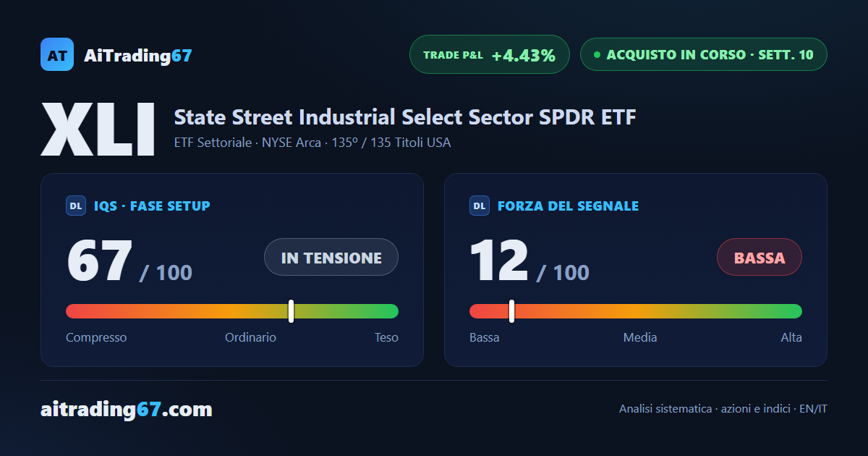Viewport: 868px width, 456px height.
Task: Click the BASSA status pill
Action: click(759, 257)
